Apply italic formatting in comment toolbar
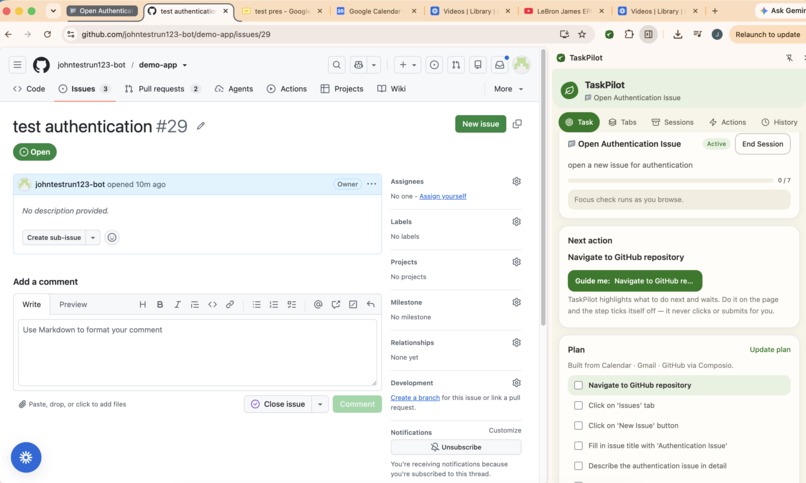 (x=177, y=304)
